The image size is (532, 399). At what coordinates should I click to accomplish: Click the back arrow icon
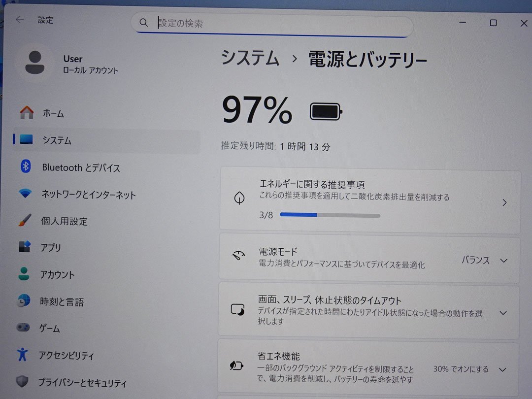coord(20,20)
